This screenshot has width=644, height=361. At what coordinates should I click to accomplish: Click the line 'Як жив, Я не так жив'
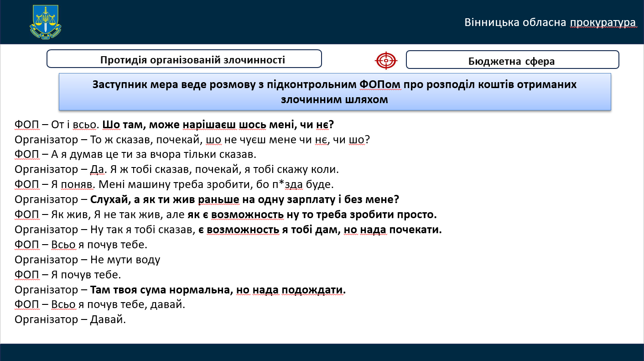(225, 215)
